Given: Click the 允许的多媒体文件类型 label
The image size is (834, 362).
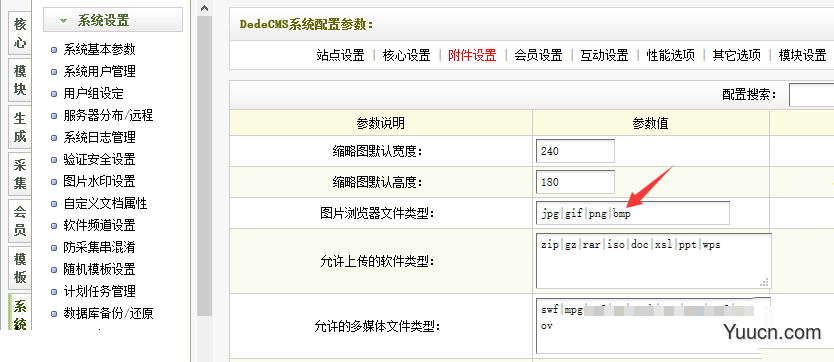Looking at the screenshot, I should tap(377, 326).
